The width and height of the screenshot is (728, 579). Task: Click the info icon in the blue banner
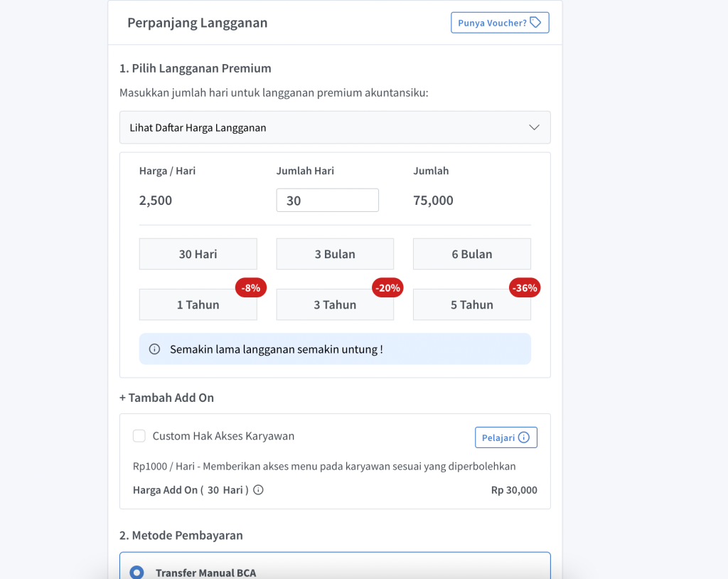(x=154, y=349)
